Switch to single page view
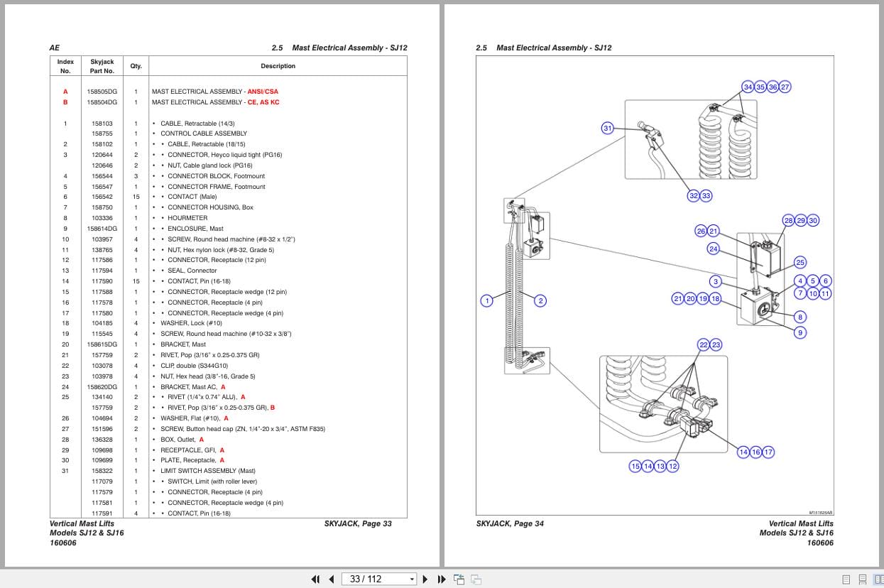 click(846, 579)
